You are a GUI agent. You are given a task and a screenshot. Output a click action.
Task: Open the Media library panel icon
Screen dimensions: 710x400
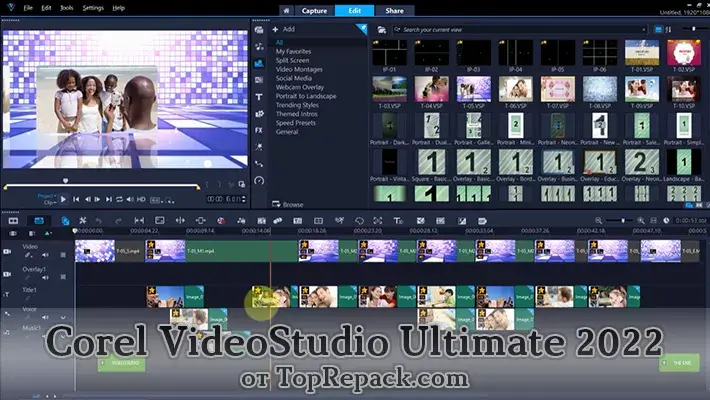coord(259,30)
